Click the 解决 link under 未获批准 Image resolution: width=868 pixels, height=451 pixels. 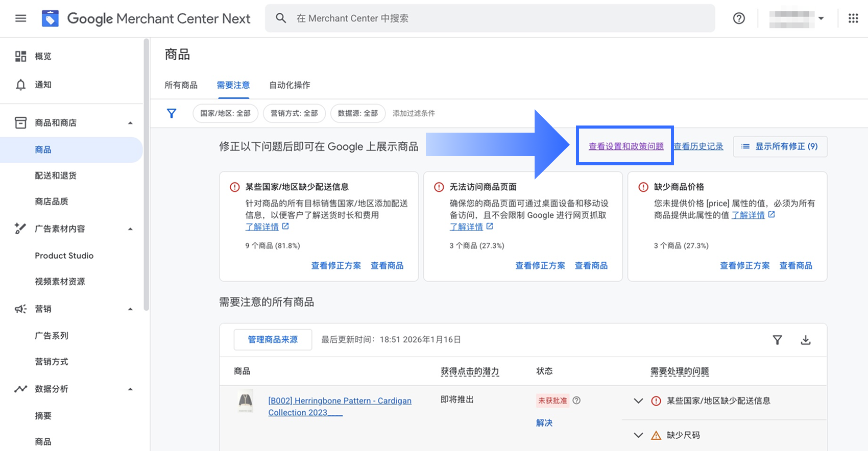coord(544,423)
